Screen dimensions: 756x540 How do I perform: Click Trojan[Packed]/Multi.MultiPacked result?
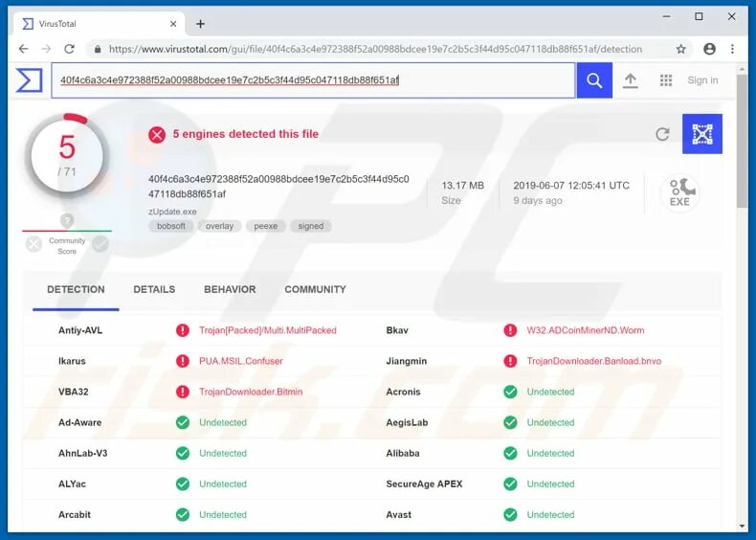(x=268, y=330)
